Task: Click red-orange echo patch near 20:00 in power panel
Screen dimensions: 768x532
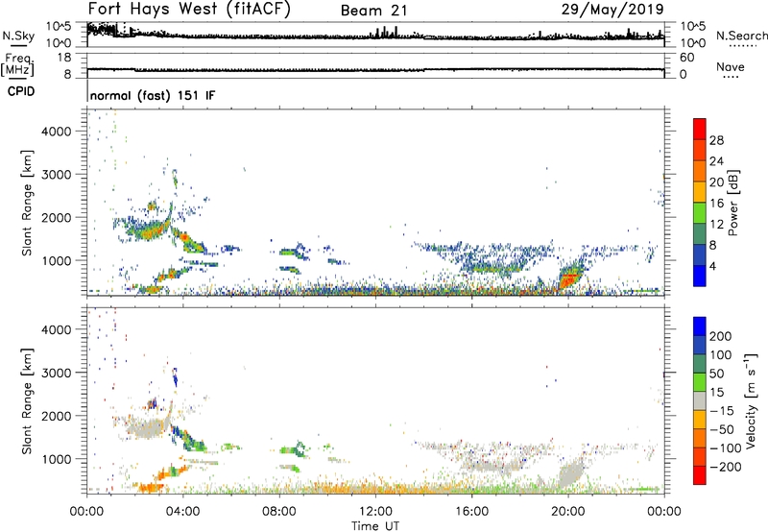Action: tap(569, 278)
